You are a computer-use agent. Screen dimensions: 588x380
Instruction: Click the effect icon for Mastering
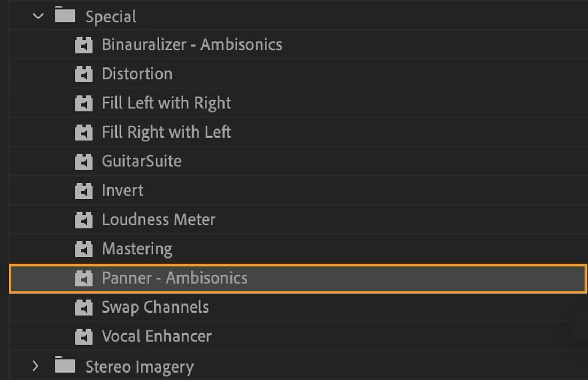pyautogui.click(x=84, y=248)
